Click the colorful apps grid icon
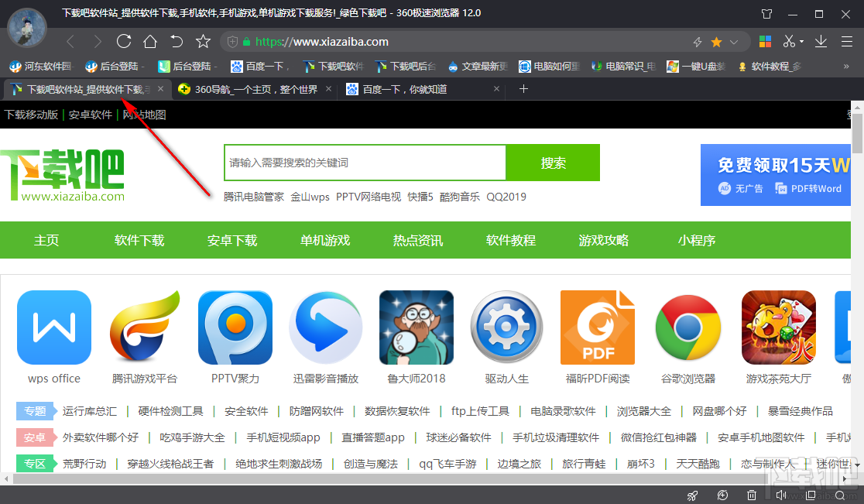The height and width of the screenshot is (504, 864). (766, 41)
